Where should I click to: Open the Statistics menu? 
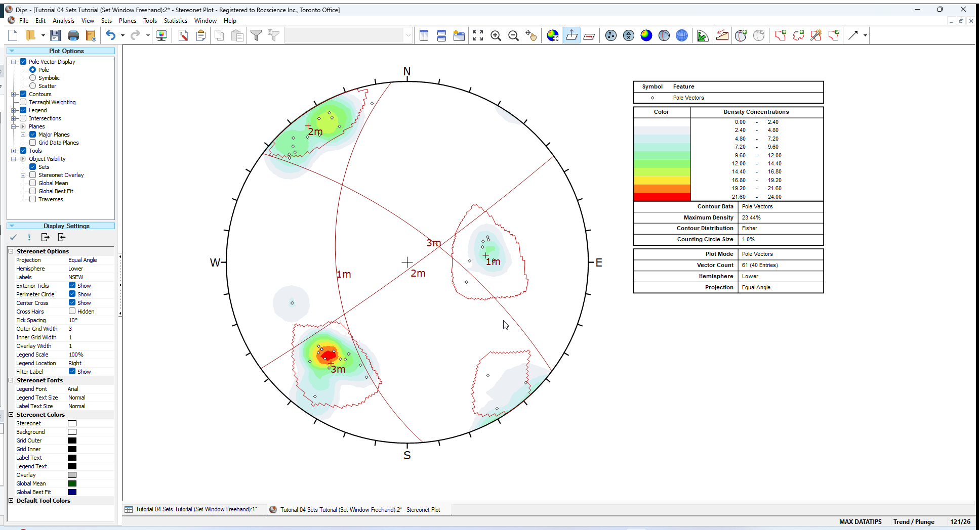175,21
